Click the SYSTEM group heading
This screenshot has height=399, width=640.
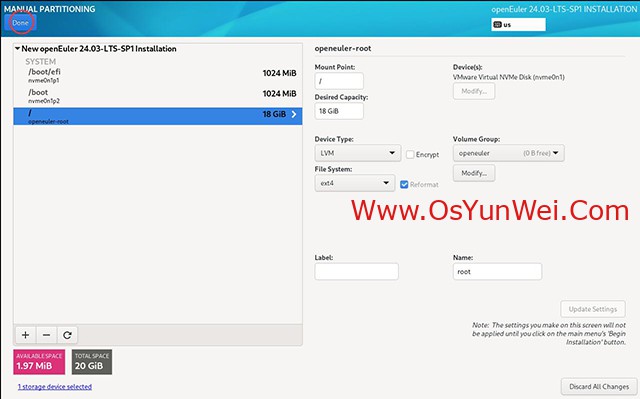(x=40, y=62)
